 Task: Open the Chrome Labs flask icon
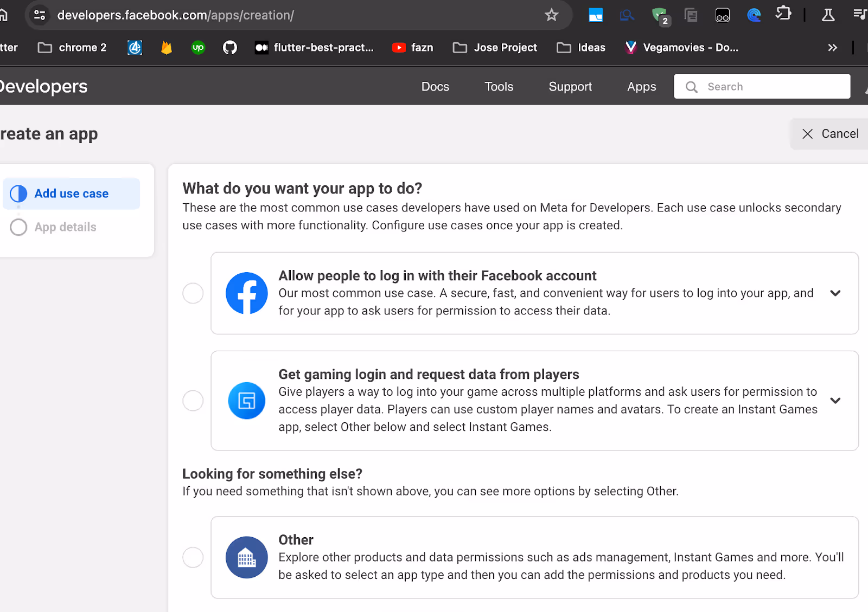[828, 15]
